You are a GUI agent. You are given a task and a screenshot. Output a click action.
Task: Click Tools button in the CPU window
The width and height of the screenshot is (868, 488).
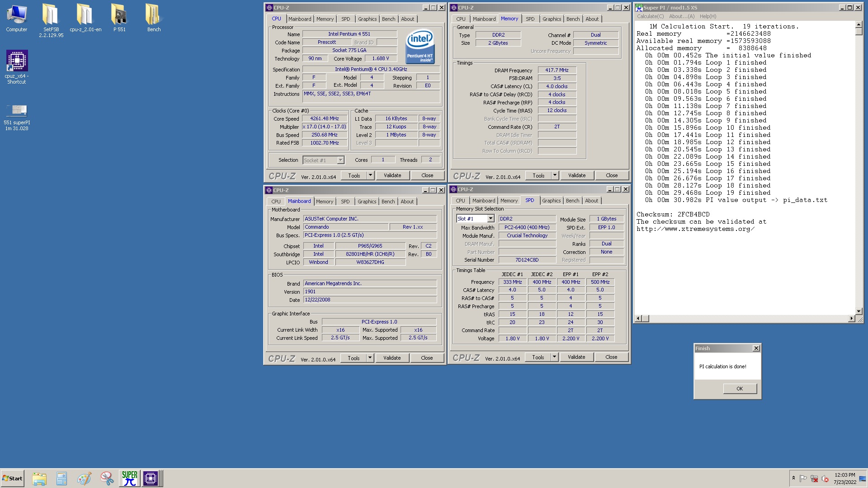[x=354, y=175]
